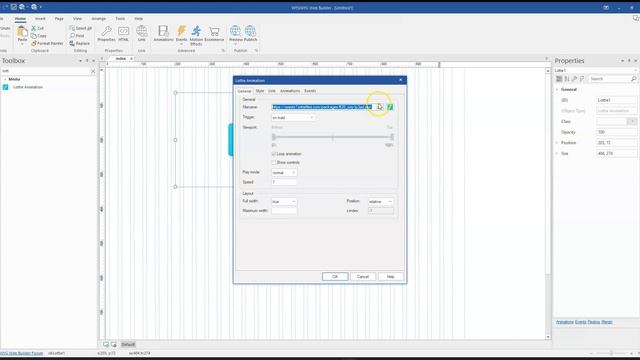Enable the Show controls checkbox
The width and height of the screenshot is (640, 360).
(x=273, y=162)
